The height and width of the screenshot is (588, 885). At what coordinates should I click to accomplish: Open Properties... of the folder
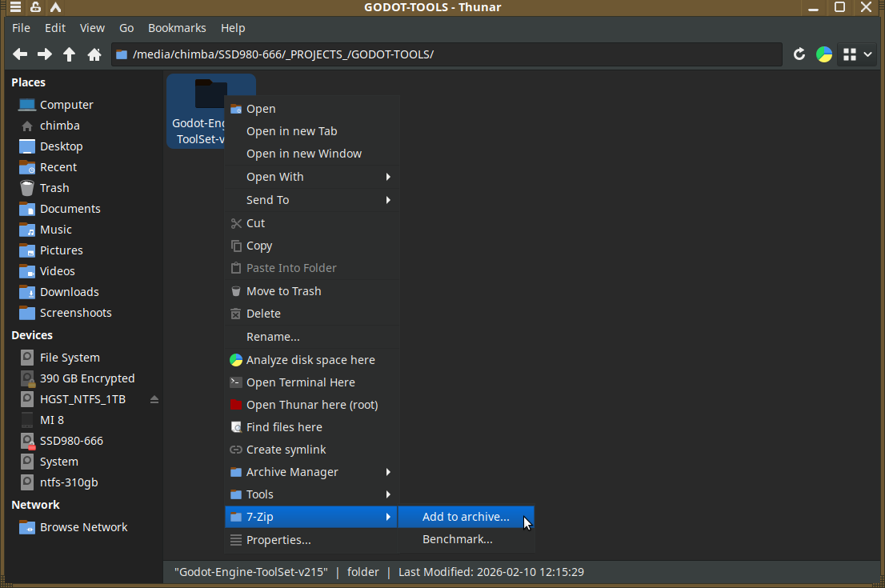(311, 540)
